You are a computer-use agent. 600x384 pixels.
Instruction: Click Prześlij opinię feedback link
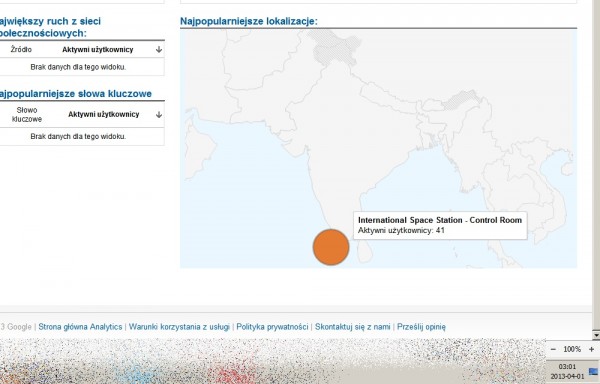pos(421,327)
